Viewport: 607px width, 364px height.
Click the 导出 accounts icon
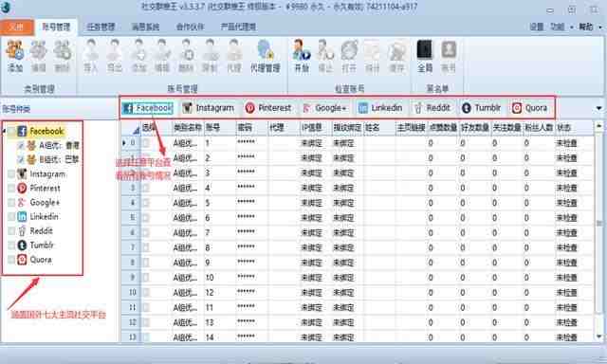point(115,56)
